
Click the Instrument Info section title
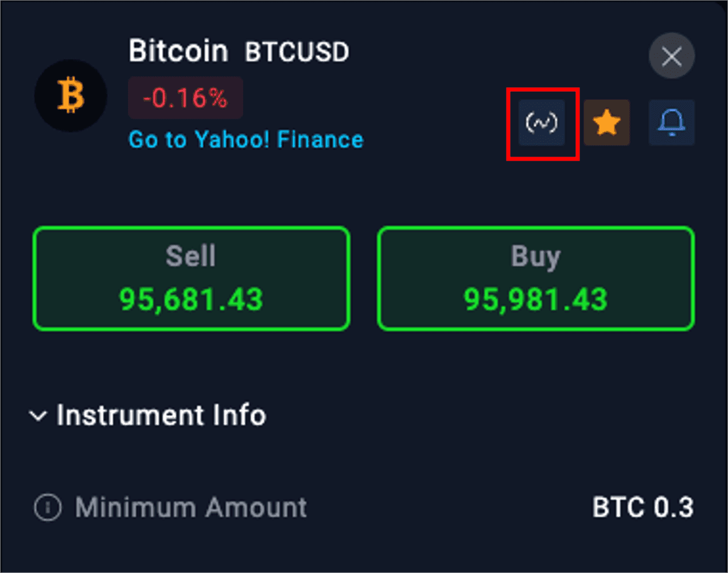click(x=161, y=415)
